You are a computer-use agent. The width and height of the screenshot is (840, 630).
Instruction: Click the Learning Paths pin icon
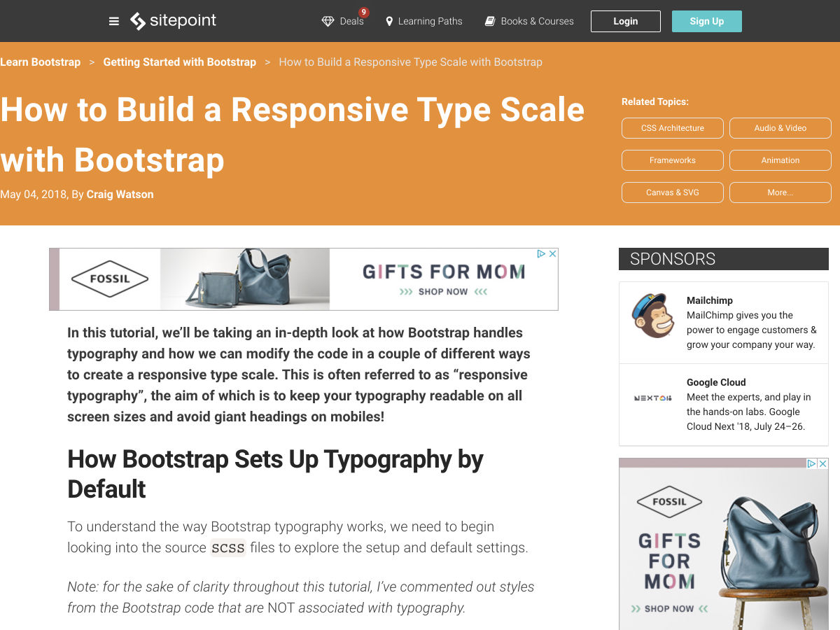pos(389,22)
